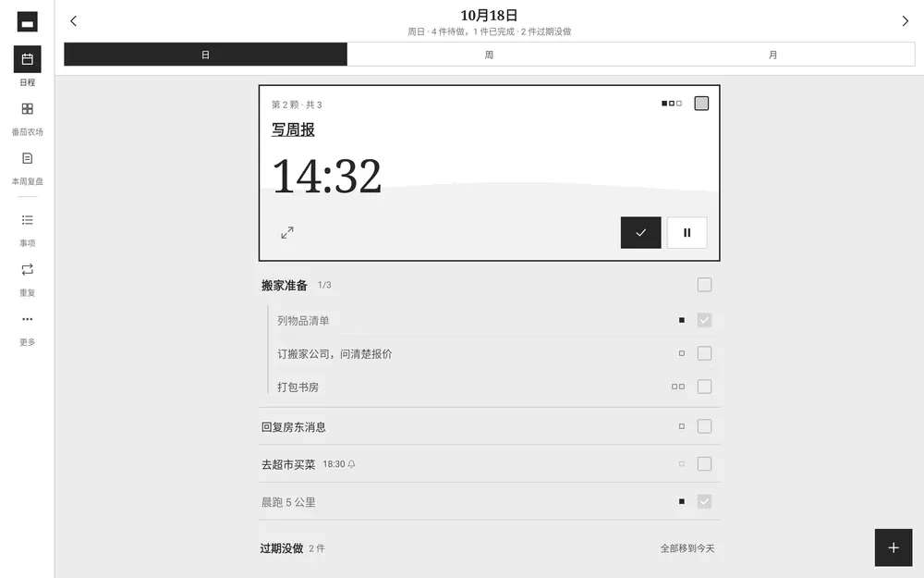Select the 列物品清单 subtask
The width and height of the screenshot is (924, 578).
coord(303,321)
